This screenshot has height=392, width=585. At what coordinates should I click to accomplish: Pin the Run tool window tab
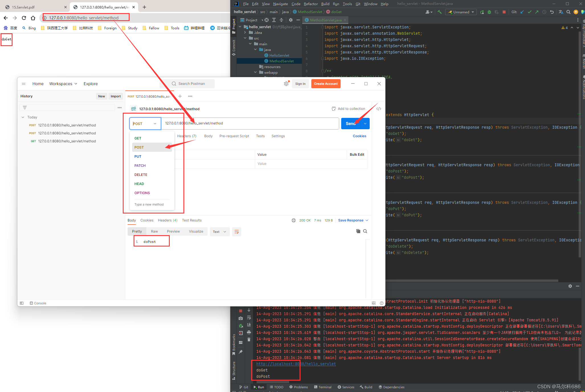pos(240,351)
